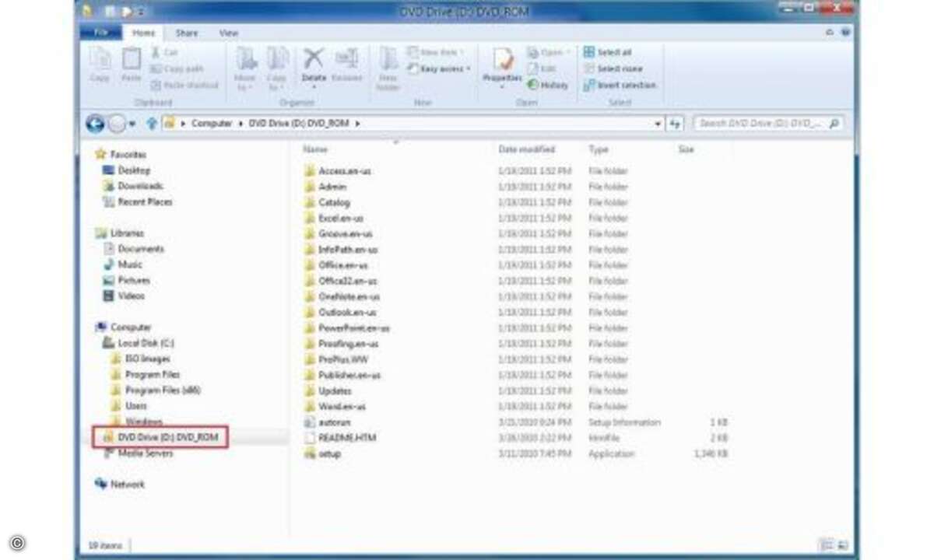
Task: Collapse the ribbon using the chevron
Action: 830,33
